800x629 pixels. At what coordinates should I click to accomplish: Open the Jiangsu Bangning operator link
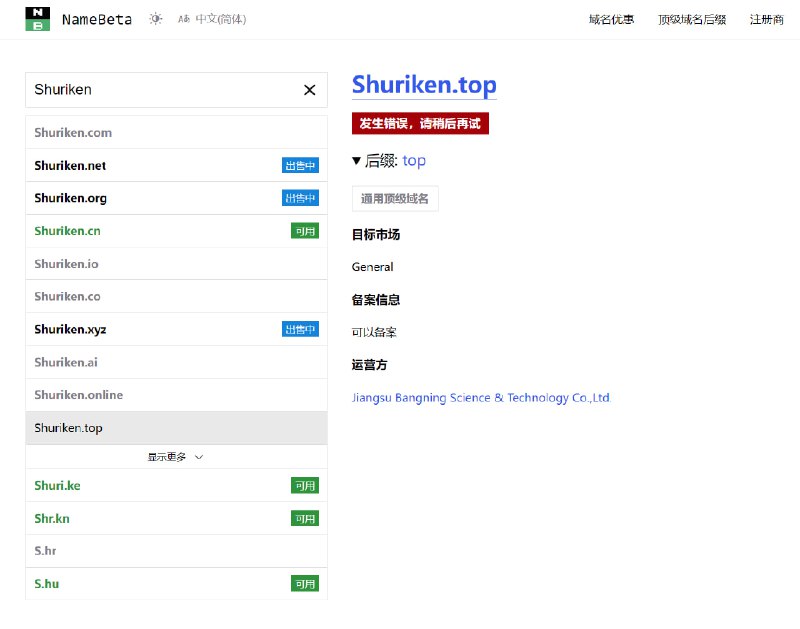click(480, 397)
